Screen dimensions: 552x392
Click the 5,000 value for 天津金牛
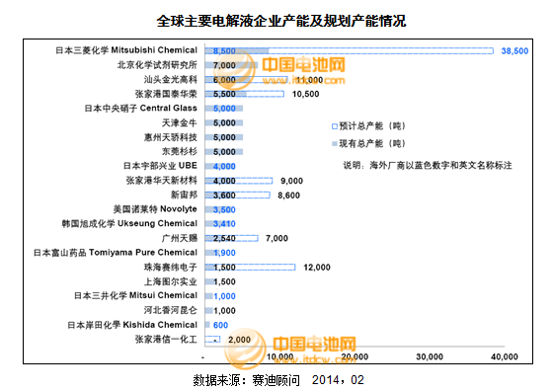(224, 122)
